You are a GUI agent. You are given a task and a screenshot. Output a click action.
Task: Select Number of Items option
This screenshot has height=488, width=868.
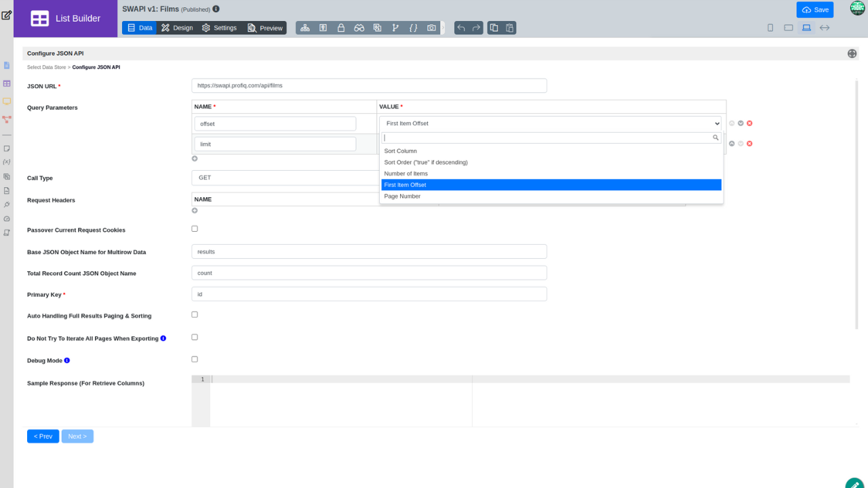coord(406,174)
